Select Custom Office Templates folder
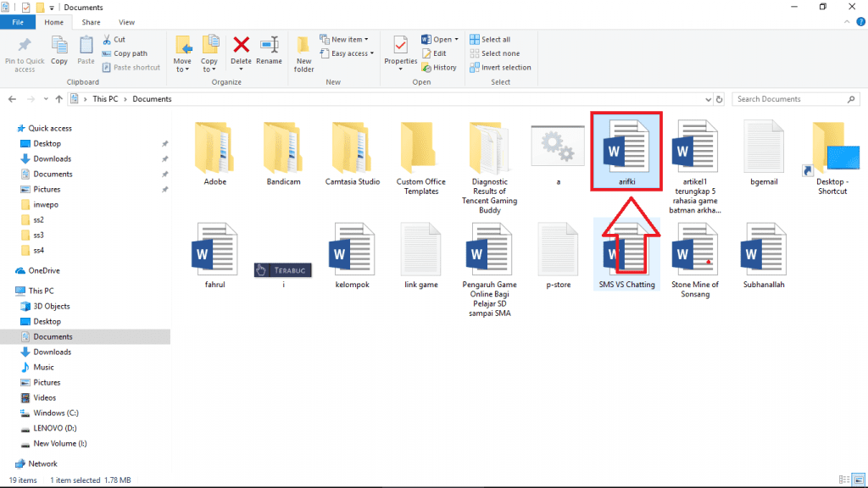 (x=420, y=158)
